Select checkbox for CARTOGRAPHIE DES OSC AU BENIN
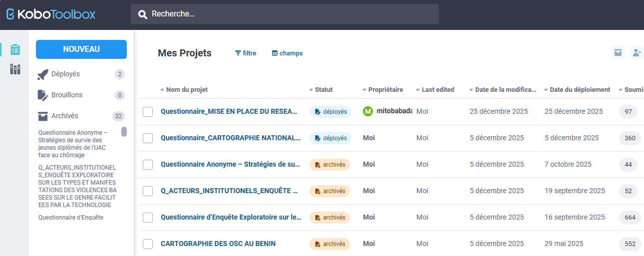The height and width of the screenshot is (256, 644). (x=148, y=244)
